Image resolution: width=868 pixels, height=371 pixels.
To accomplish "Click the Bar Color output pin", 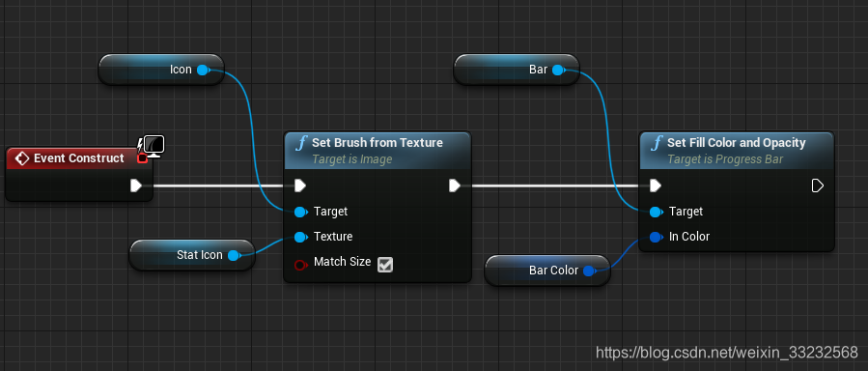I will 590,271.
